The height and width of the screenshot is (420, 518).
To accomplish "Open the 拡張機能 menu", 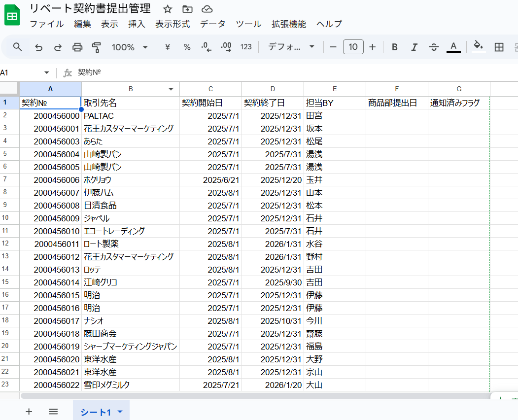I will pos(289,24).
